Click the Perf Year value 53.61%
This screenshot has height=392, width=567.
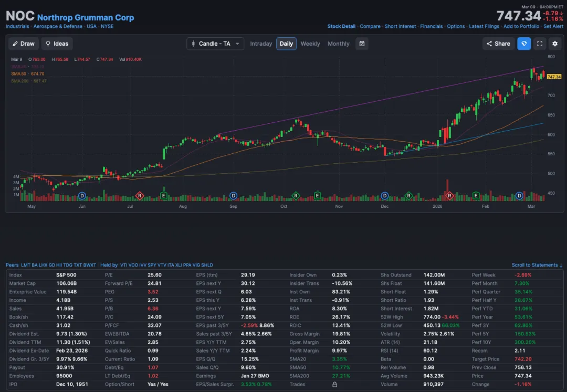(523, 317)
